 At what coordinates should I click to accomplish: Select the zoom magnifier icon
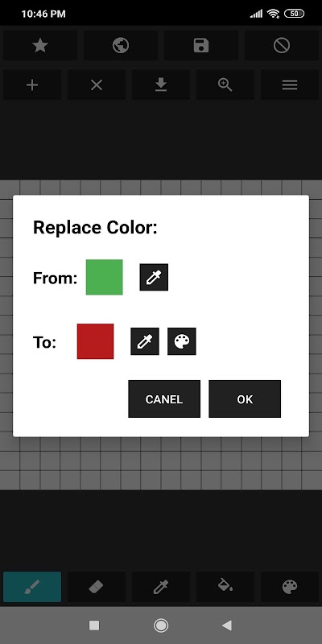point(225,85)
